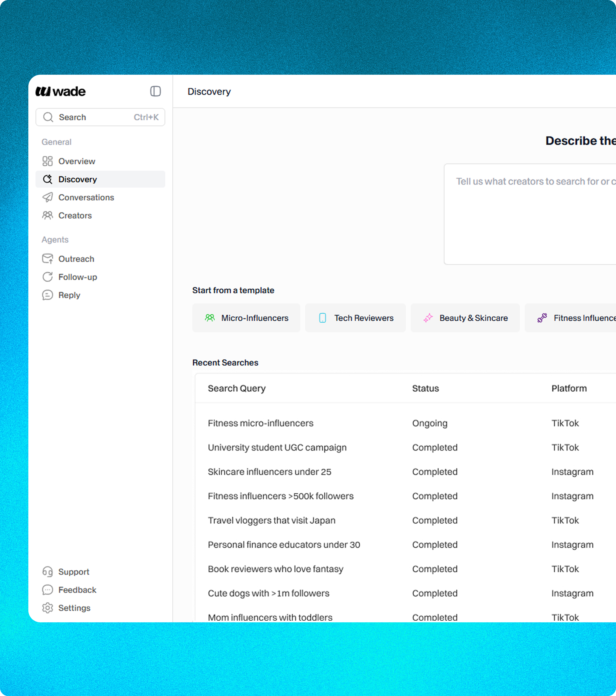Click the magnifier icon in Search box
Viewport: 616px width, 696px height.
click(48, 117)
